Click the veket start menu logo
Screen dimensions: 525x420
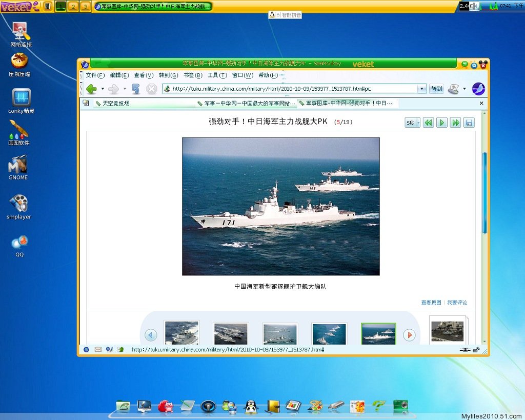coord(20,6)
